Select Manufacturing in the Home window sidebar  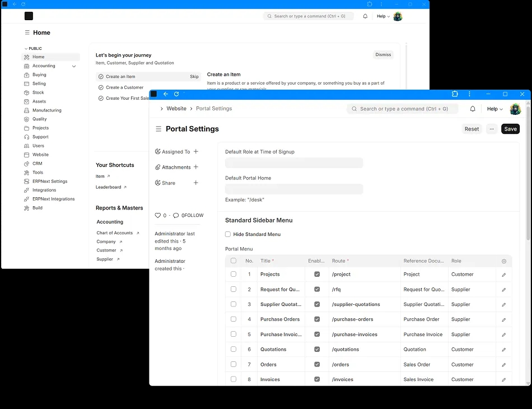pos(50,110)
